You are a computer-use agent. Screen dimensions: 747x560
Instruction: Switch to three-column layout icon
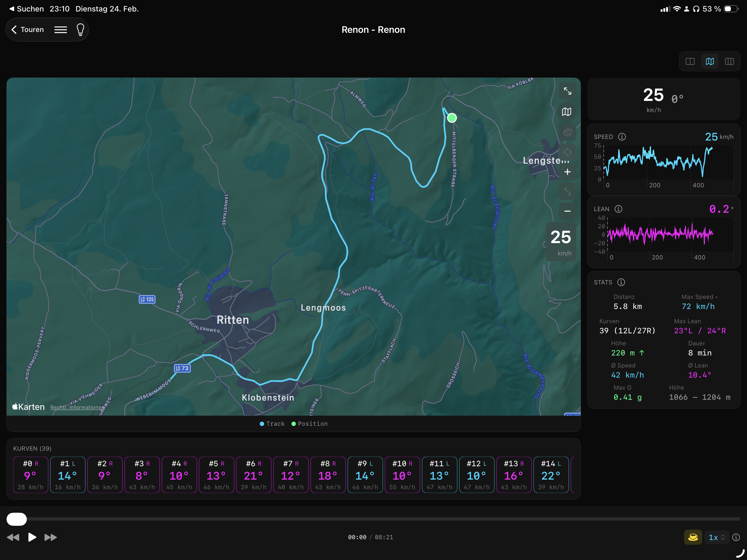pos(729,62)
